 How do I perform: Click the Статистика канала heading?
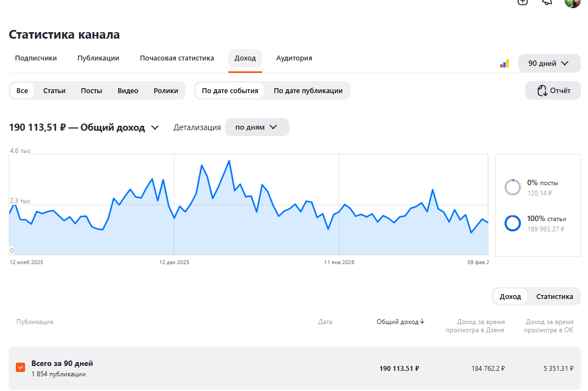point(64,34)
